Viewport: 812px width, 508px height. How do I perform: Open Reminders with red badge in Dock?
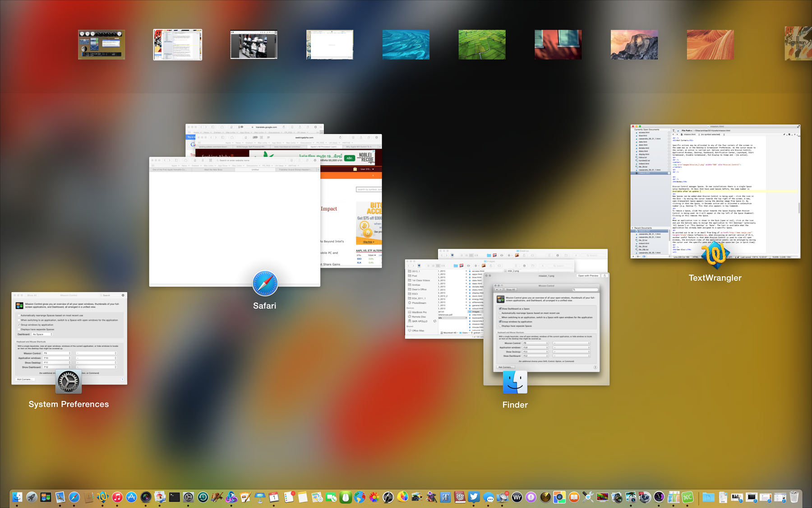point(289,497)
